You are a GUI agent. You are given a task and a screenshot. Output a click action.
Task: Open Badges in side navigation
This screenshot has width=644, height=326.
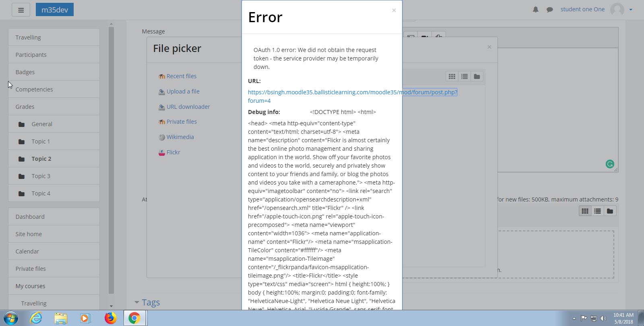(x=54, y=72)
